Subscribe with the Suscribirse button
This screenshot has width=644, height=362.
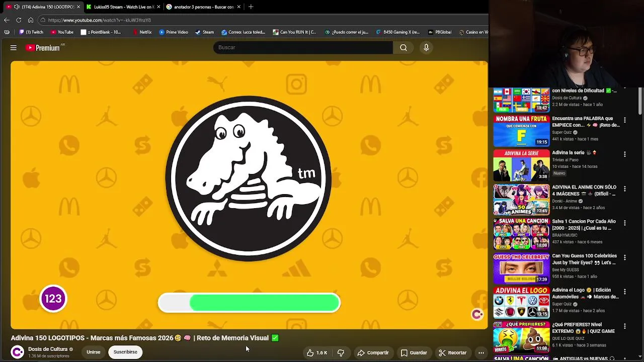pyautogui.click(x=125, y=352)
